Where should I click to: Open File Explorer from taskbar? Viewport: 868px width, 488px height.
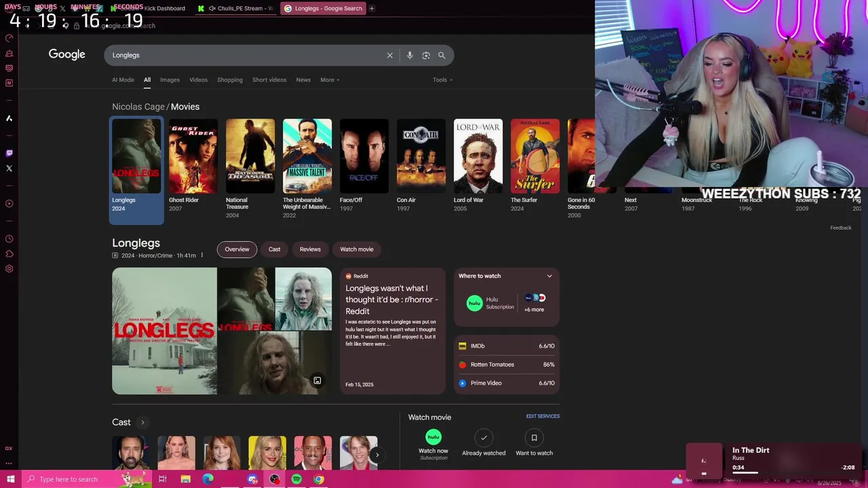(186, 479)
